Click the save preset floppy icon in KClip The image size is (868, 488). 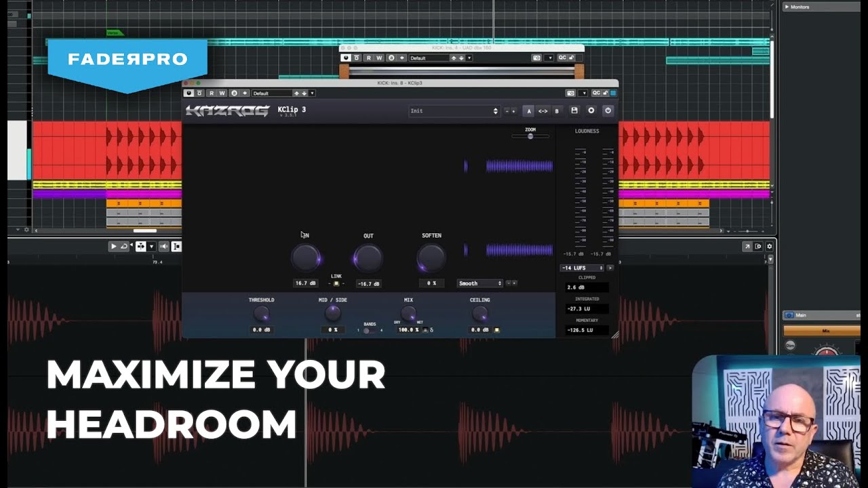pos(574,110)
